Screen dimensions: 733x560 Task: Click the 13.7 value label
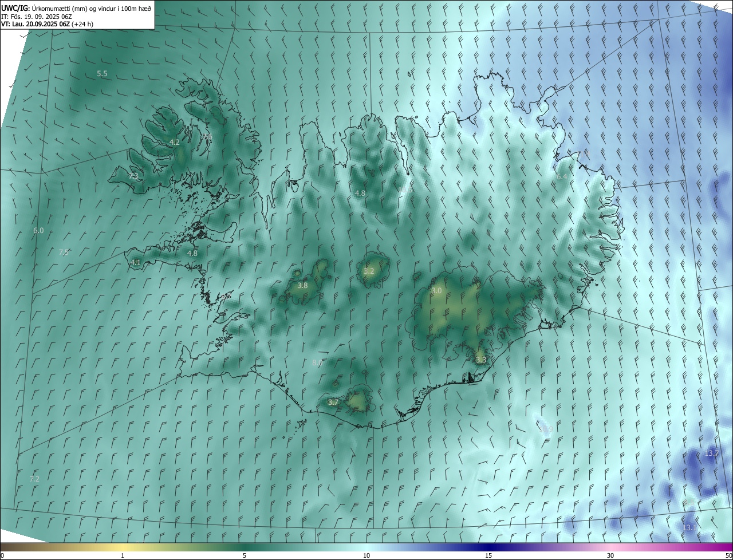tap(712, 453)
